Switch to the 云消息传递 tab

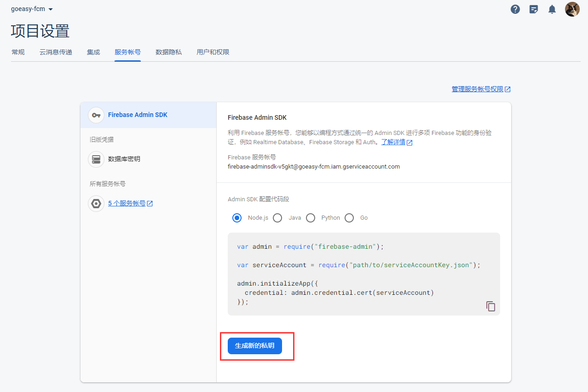click(x=56, y=52)
